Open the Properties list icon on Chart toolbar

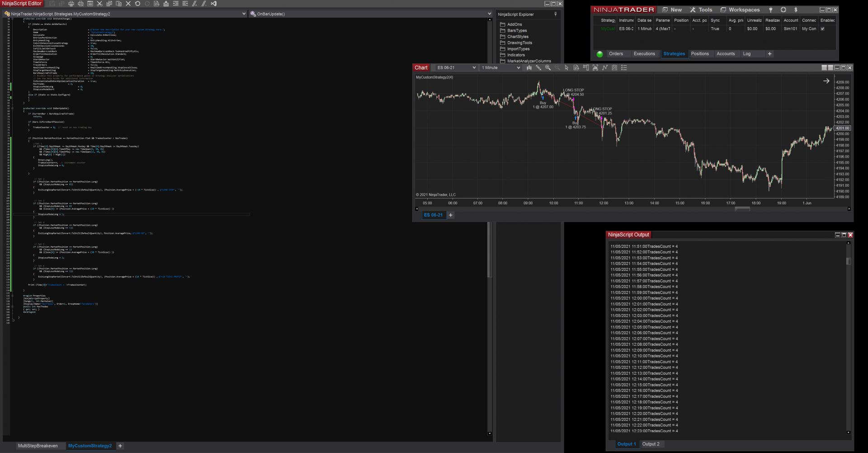pos(624,68)
